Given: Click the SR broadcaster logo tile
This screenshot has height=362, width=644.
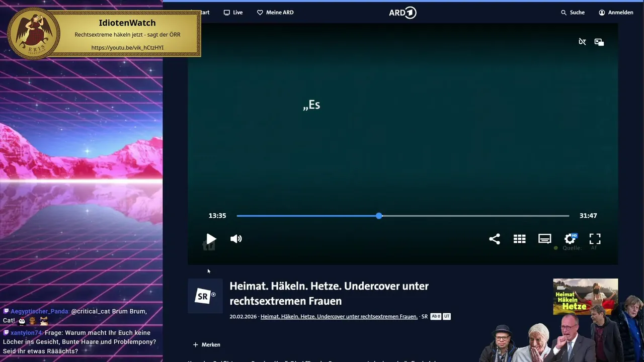Looking at the screenshot, I should 205,296.
